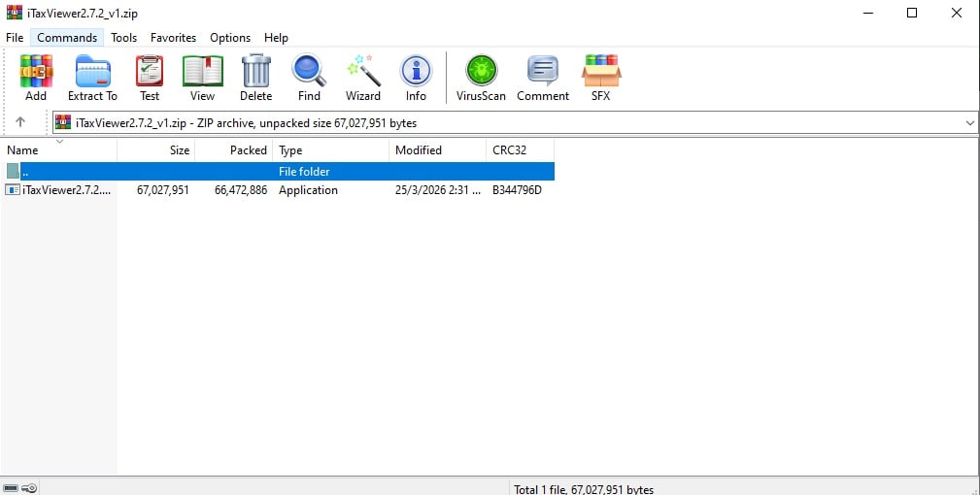
Task: Click the Info toolbar icon
Action: pos(416,71)
